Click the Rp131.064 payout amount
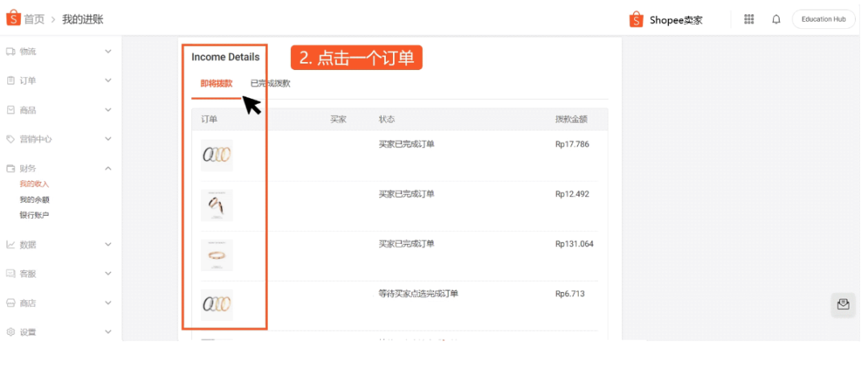 (574, 245)
